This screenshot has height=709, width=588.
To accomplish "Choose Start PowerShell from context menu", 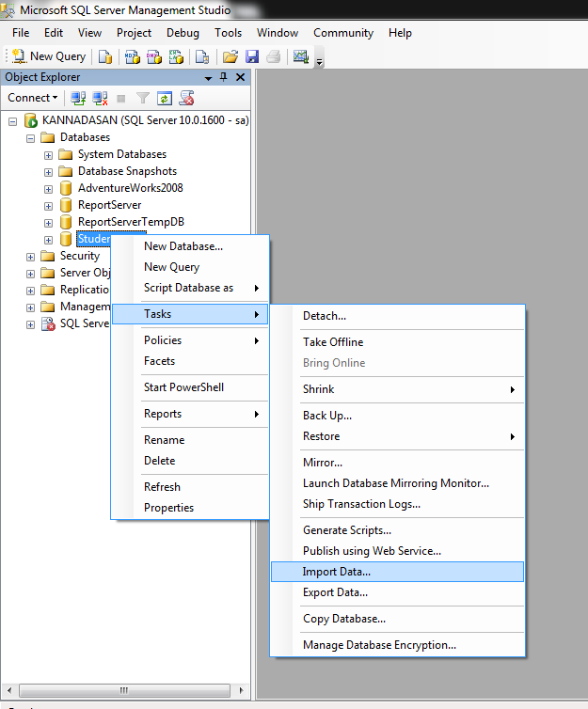I will 190,387.
